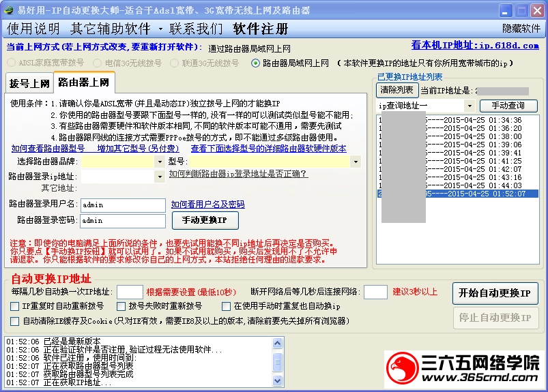548x392 pixels.
Task: Click the 手动查询 button
Action: [508, 106]
